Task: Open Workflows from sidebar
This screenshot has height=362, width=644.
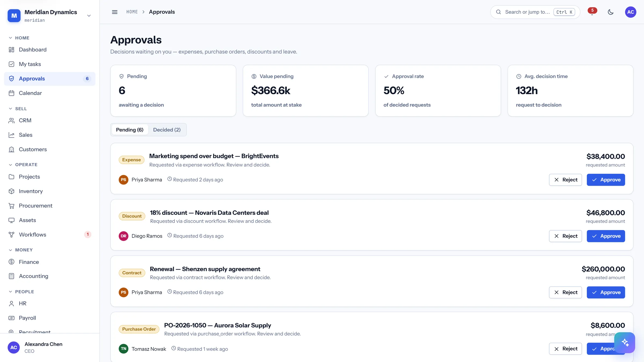Action: click(x=50, y=235)
